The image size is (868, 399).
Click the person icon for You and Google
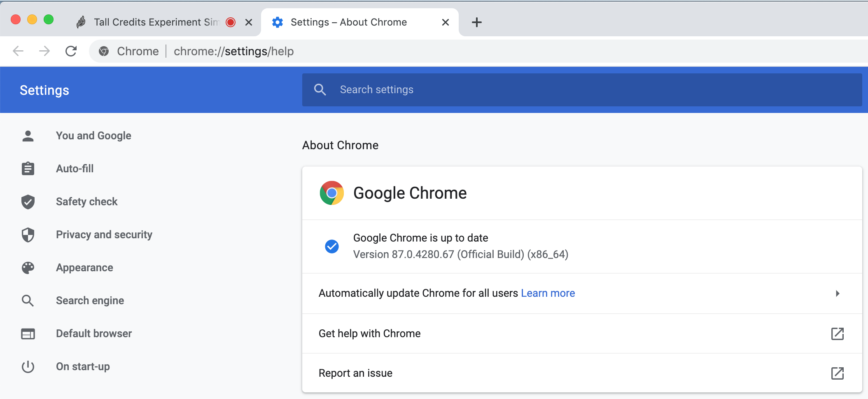(28, 136)
